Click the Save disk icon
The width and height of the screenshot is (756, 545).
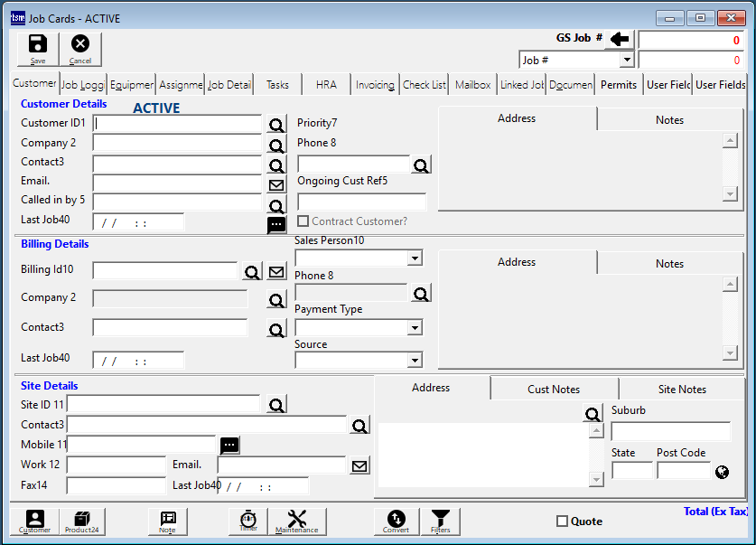(38, 48)
